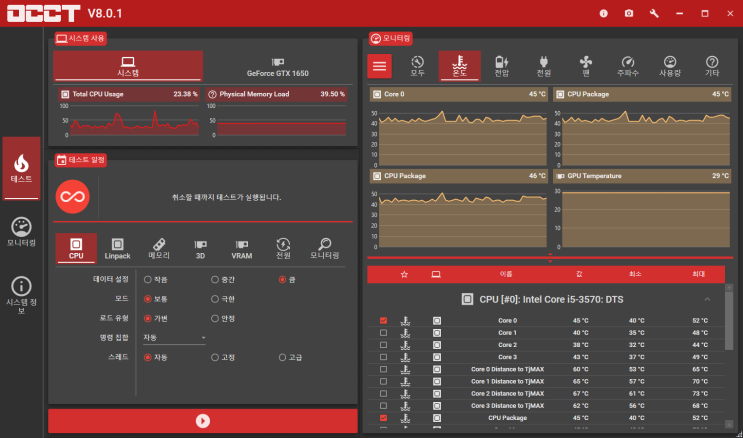This screenshot has width=743, height=438.
Task: Show usage sensors with the 사용량 icon
Action: [670, 66]
